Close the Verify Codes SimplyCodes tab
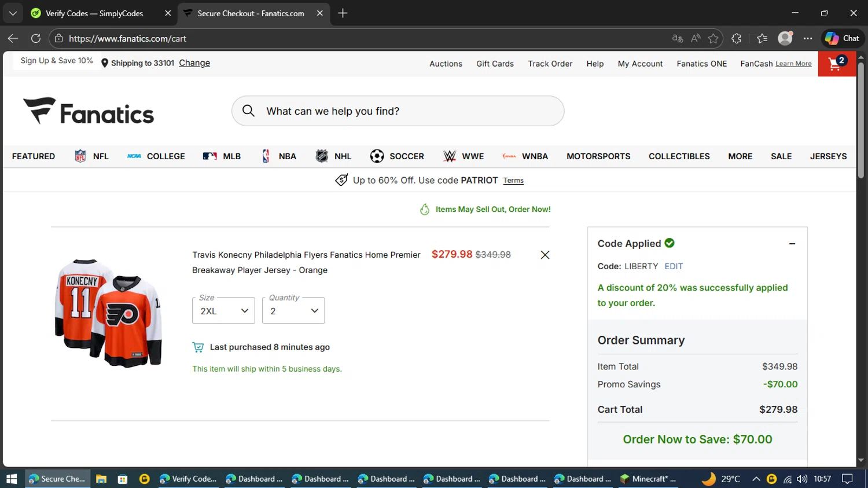The width and height of the screenshot is (868, 488). pos(168,13)
